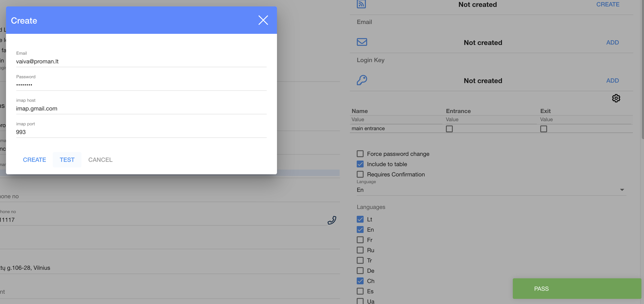Open table settings gear icon
Screen dimensions: 644x304
click(616, 98)
